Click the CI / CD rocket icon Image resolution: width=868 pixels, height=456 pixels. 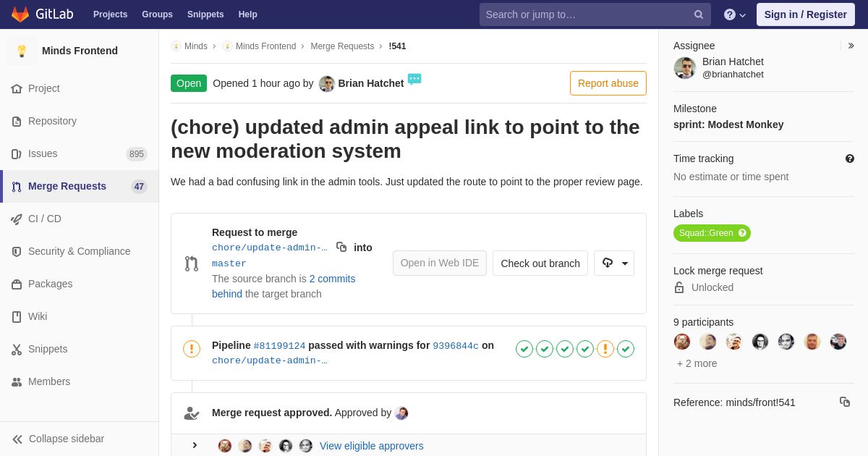coord(17,219)
